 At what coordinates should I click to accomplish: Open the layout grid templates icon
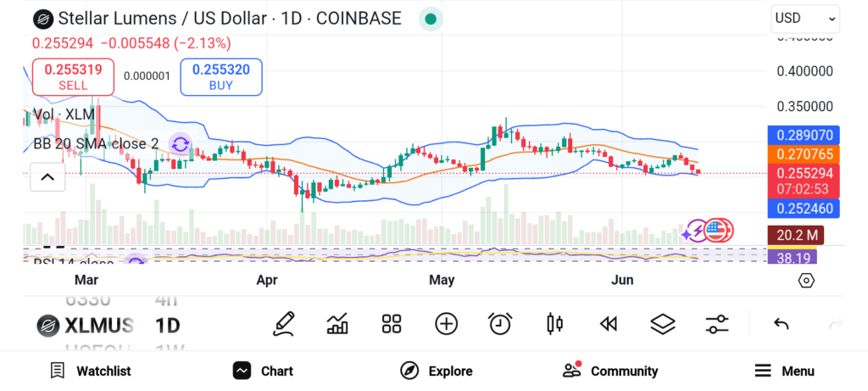click(391, 323)
